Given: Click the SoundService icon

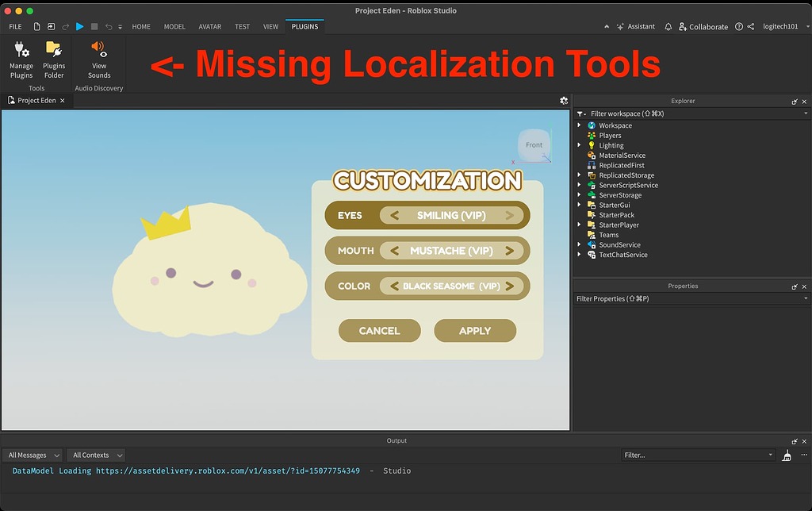Looking at the screenshot, I should point(592,244).
